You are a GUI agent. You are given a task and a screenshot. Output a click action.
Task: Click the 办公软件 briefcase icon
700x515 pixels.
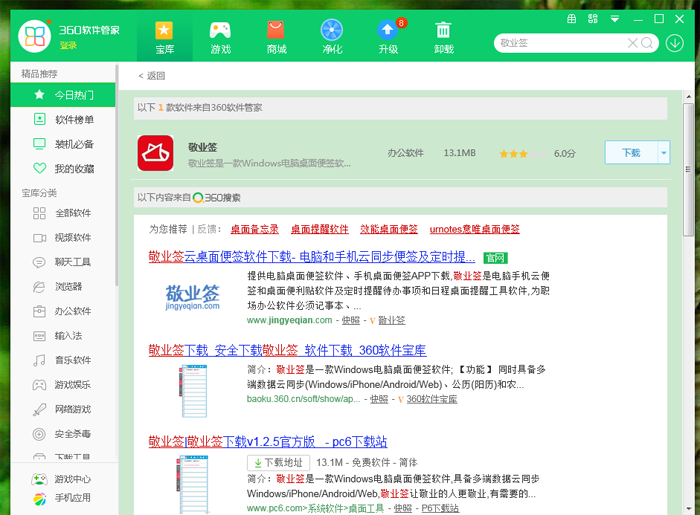tap(39, 311)
